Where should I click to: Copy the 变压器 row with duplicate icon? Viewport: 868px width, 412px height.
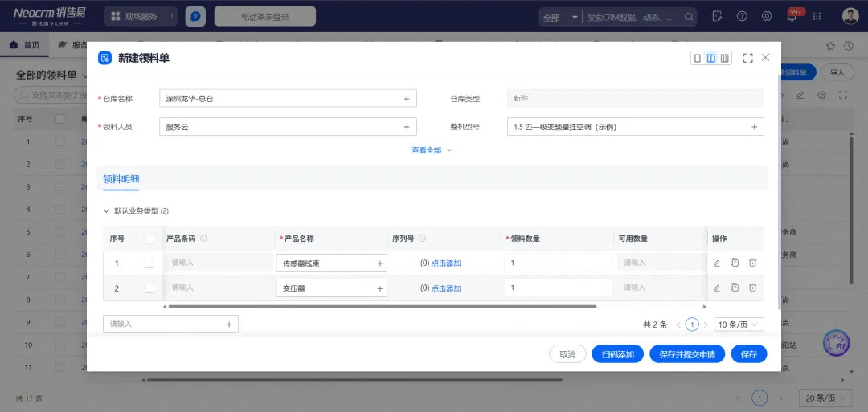735,288
